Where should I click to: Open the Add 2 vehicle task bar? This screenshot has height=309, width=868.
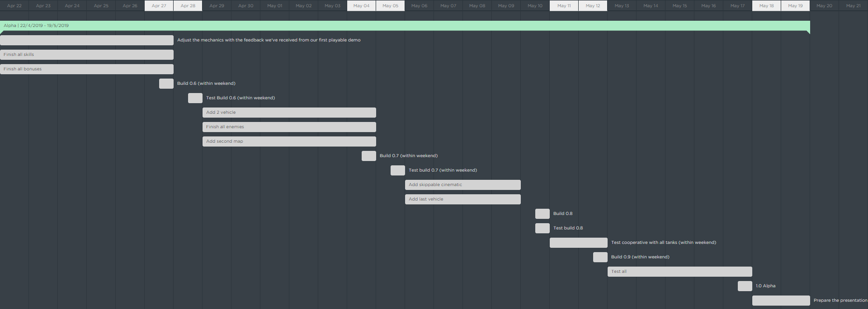[289, 112]
